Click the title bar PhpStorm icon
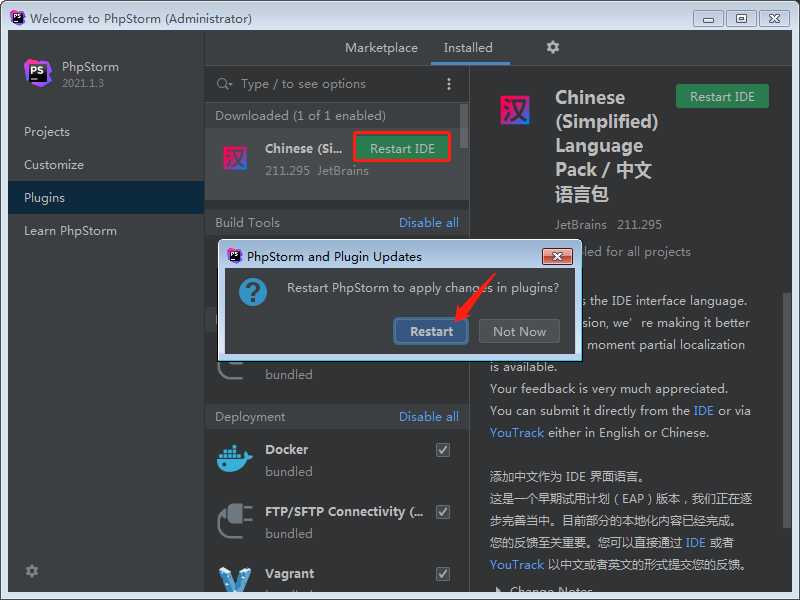The height and width of the screenshot is (600, 800). click(x=17, y=18)
